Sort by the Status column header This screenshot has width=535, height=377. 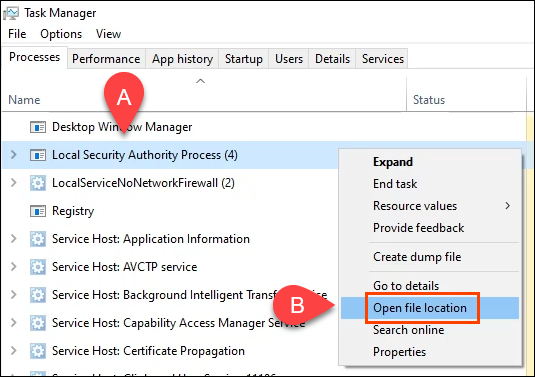click(x=429, y=100)
